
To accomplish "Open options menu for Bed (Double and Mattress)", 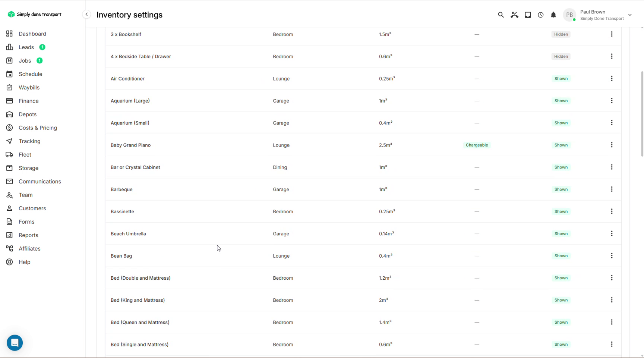I will [612, 278].
